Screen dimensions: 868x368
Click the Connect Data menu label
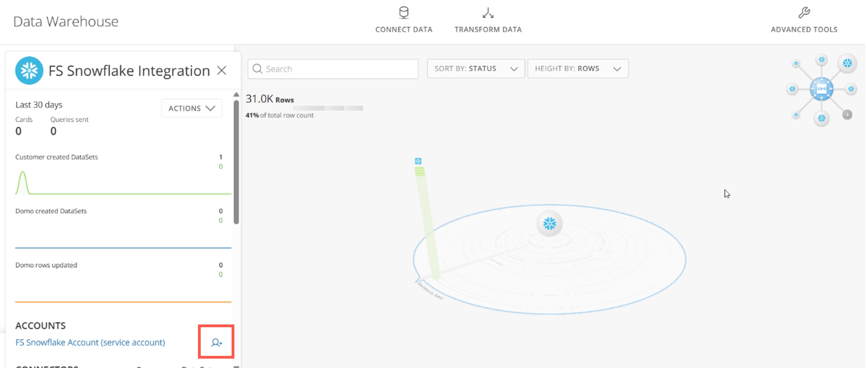[x=404, y=30]
